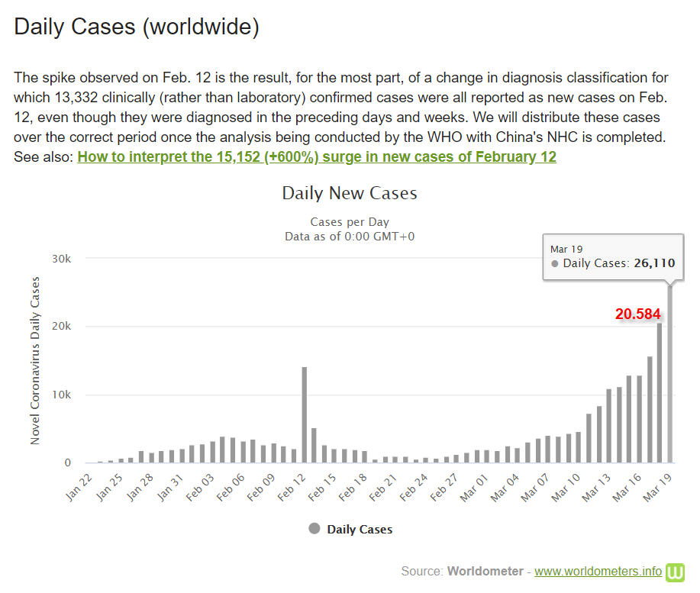Click the bar beneath the red 20.584 label
This screenshot has height=593, width=700.
(660, 393)
